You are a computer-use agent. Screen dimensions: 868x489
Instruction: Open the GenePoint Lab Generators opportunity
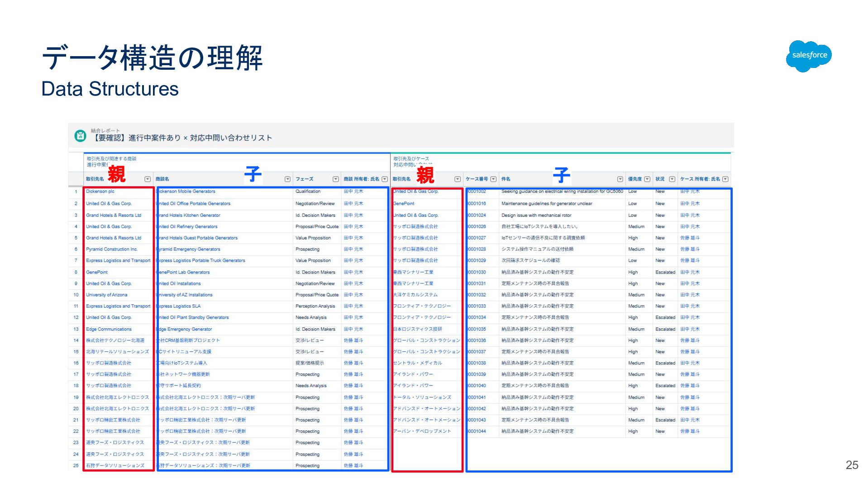(183, 273)
